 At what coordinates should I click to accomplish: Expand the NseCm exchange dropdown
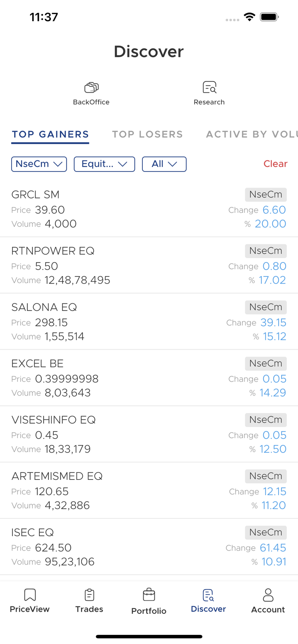tap(39, 164)
